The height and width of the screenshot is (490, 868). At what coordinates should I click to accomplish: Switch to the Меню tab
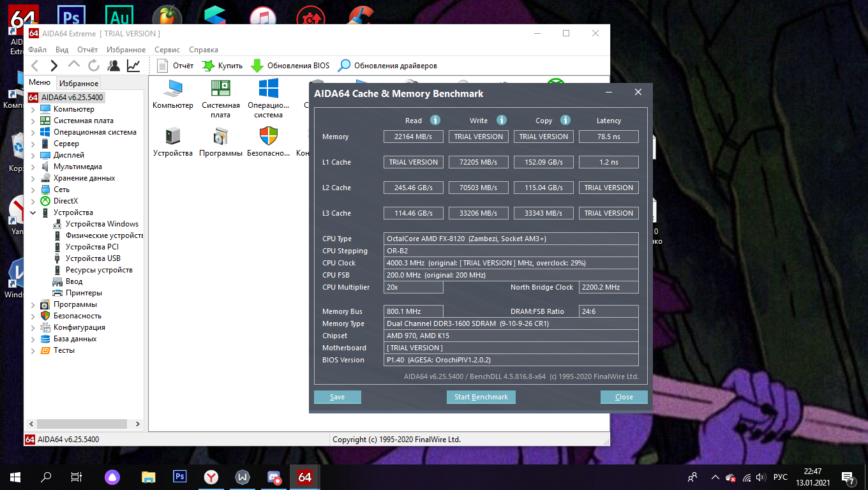click(40, 82)
